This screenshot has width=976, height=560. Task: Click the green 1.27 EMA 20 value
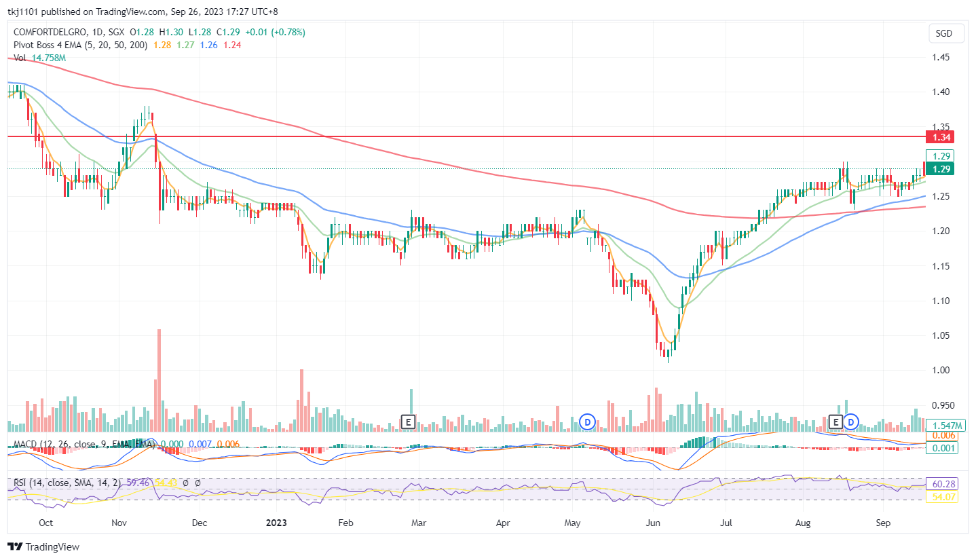point(186,45)
